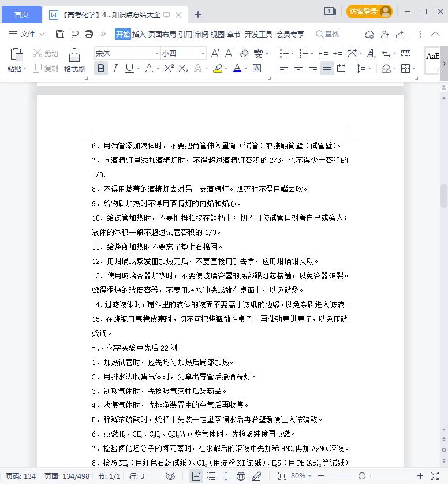The height and width of the screenshot is (484, 448).
Task: Toggle Bold formatting
Action: point(101,68)
